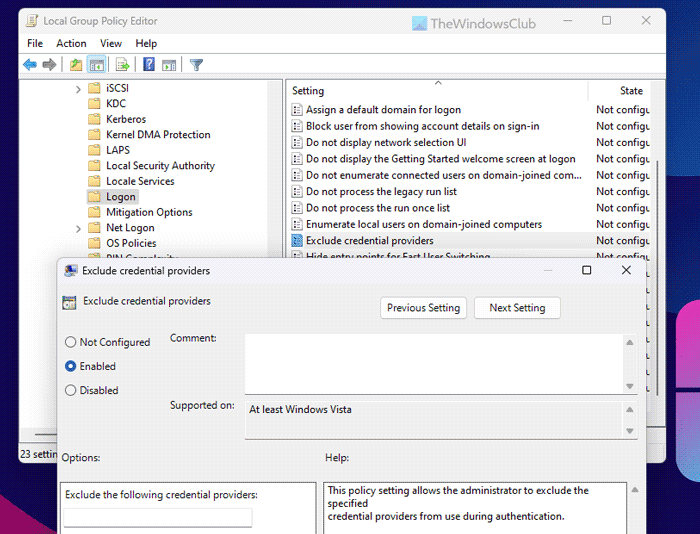
Task: Open Help via the blue question-mark icon
Action: [x=149, y=65]
